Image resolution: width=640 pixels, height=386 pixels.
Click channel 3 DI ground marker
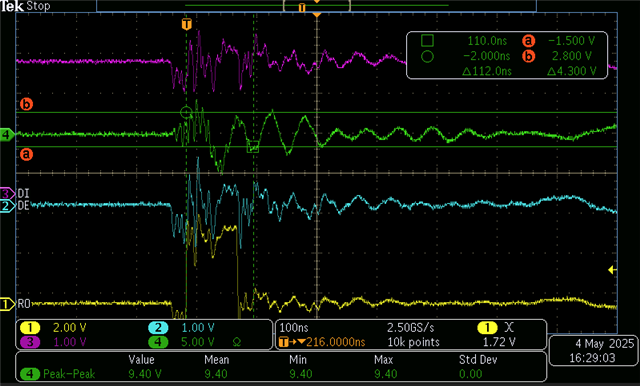[x=7, y=193]
